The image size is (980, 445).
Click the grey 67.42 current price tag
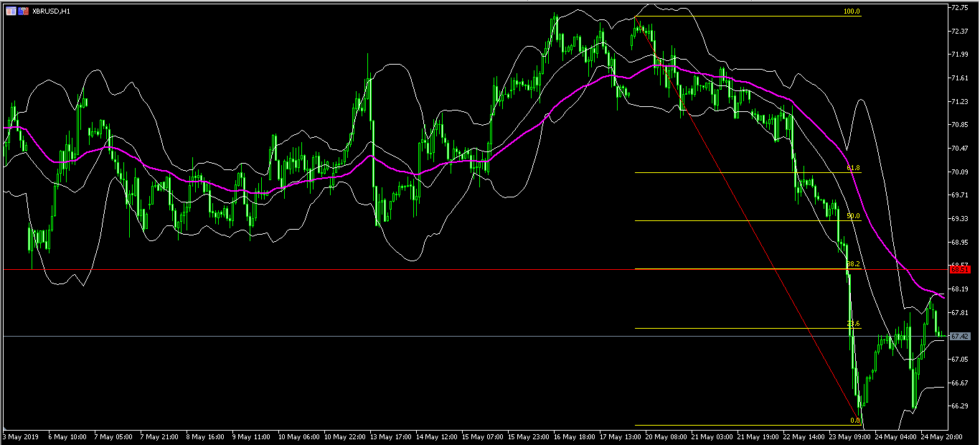(960, 336)
